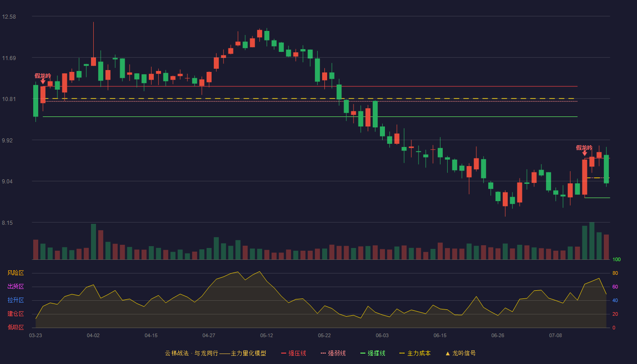This screenshot has height=364, width=637.
Task: Toggle the 强压线 legend entry
Action: click(293, 353)
